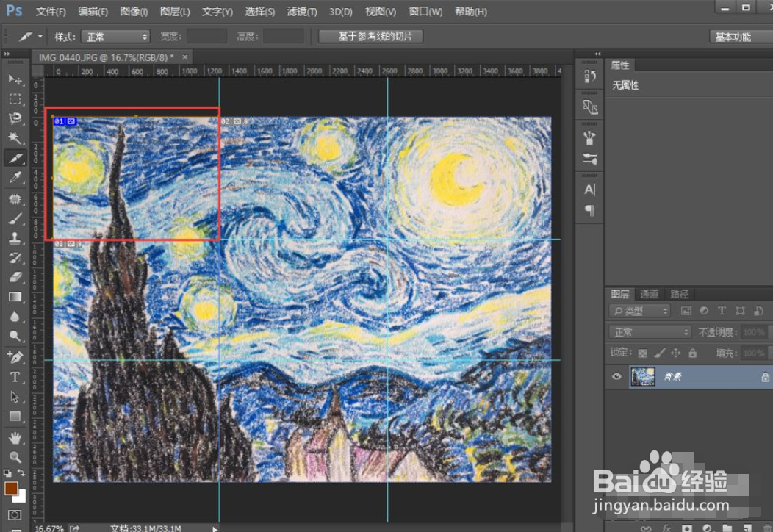Image resolution: width=773 pixels, height=532 pixels.
Task: Open the status bar info arrow
Action: pos(215,528)
